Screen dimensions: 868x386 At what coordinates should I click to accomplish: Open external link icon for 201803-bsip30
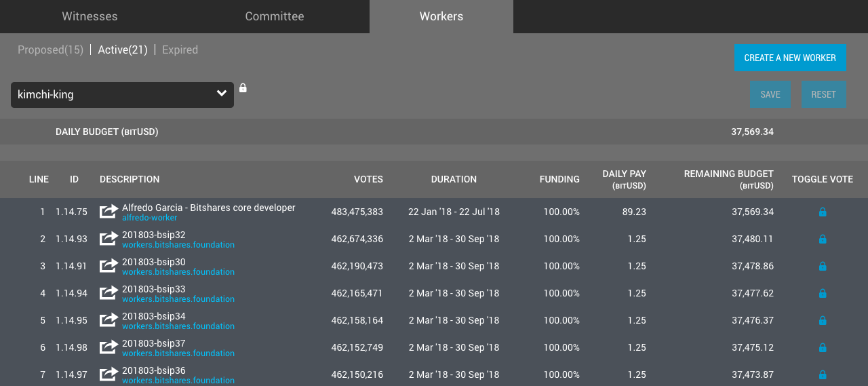click(108, 266)
